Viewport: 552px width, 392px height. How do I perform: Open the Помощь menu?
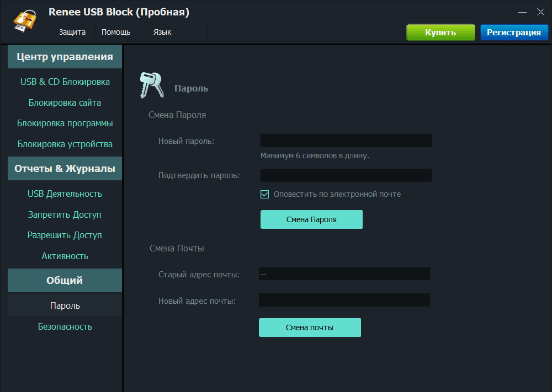pyautogui.click(x=116, y=32)
